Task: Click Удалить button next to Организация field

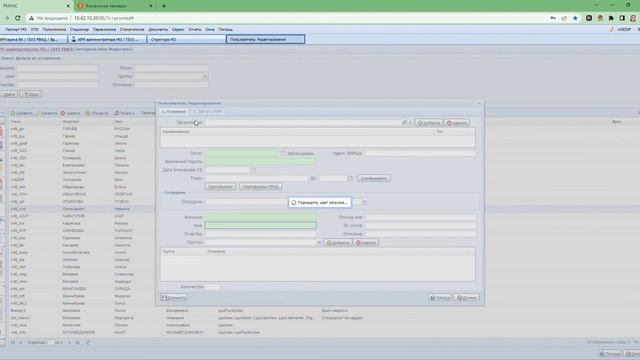Action: point(457,123)
